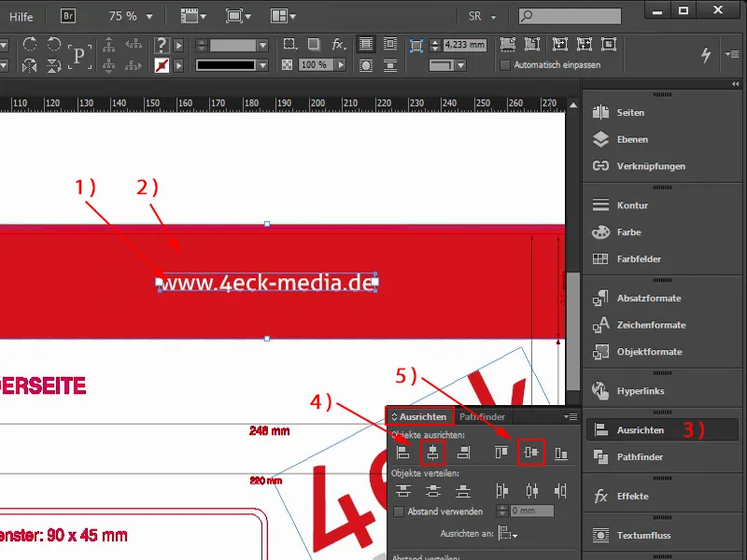The width and height of the screenshot is (747, 560).
Task: Open the arrange documents dropdown
Action: click(x=283, y=16)
